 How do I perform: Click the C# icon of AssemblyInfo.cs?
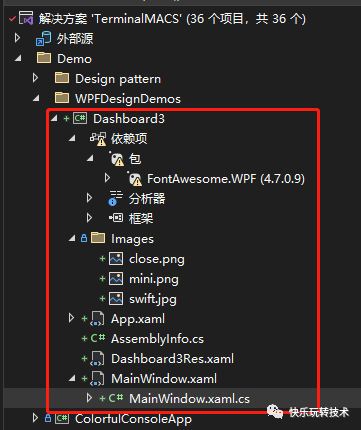point(98,338)
